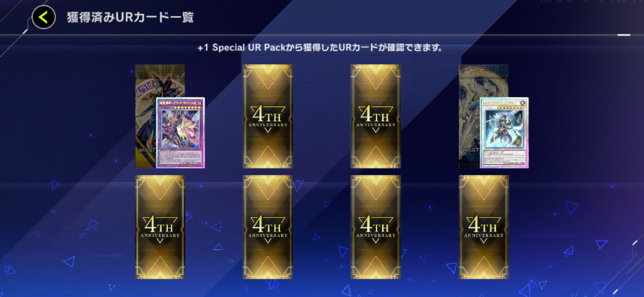Go back using the green arrow button
The image size is (644, 297).
coord(44,17)
